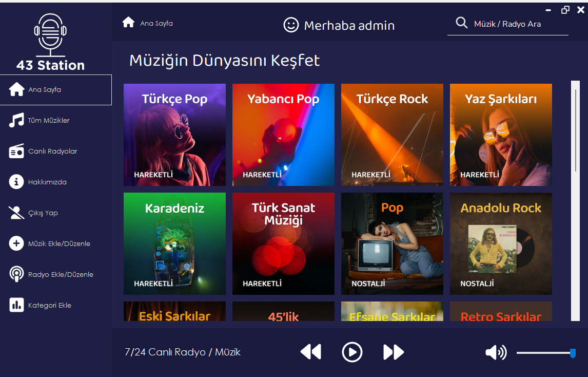Open the Türkçe Pop category card
The height and width of the screenshot is (377, 588).
[x=175, y=135]
